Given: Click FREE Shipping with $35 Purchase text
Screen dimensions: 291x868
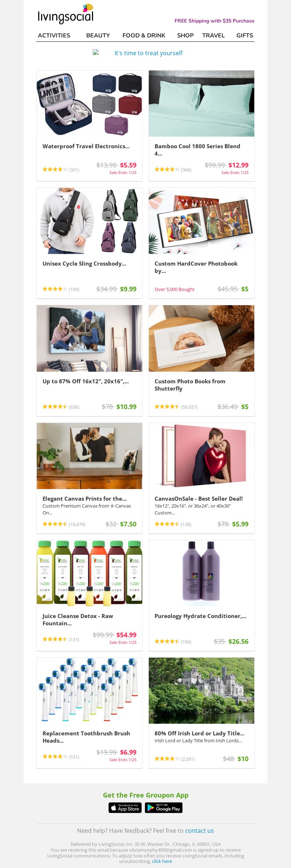Looking at the screenshot, I should [215, 21].
